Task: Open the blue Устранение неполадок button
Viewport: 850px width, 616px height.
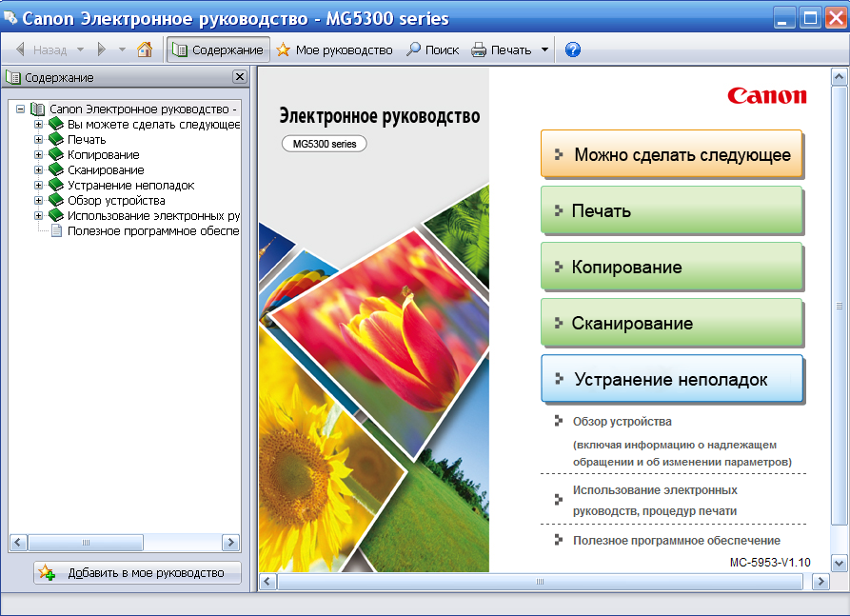Action: pos(671,379)
